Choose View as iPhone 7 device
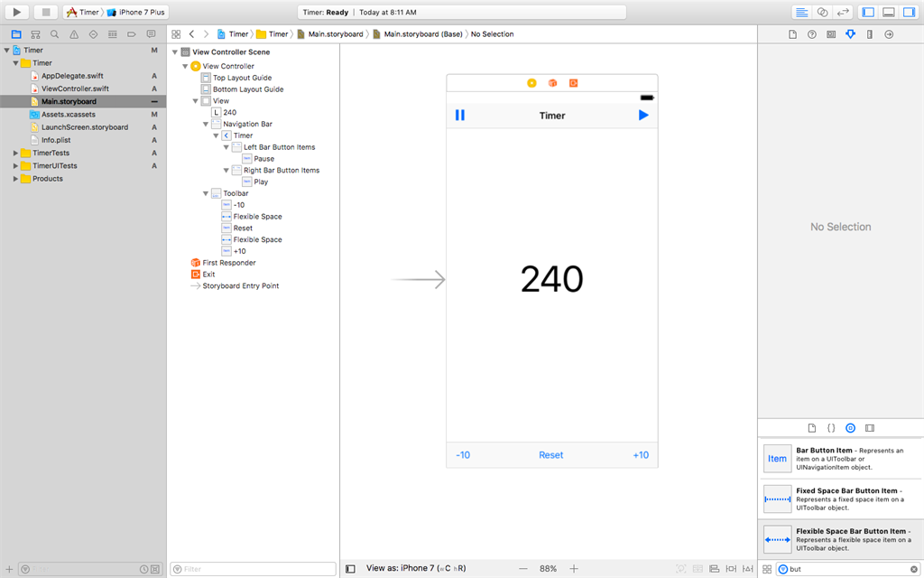The width and height of the screenshot is (924, 578). [x=416, y=568]
